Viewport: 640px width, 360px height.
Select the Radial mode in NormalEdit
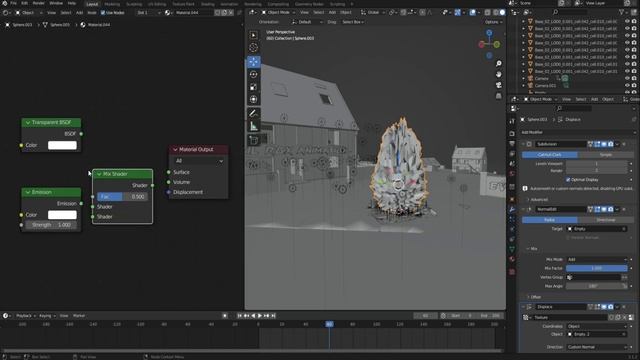pyautogui.click(x=549, y=220)
